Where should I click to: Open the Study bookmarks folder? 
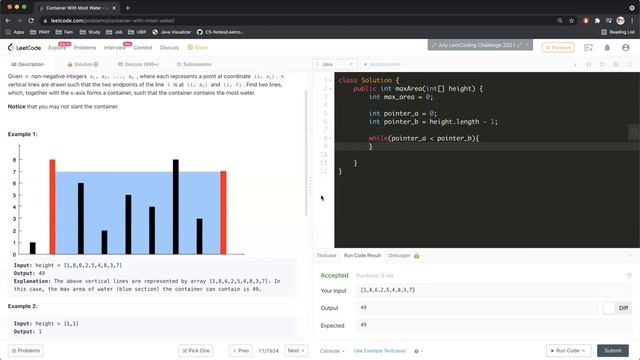[90, 32]
